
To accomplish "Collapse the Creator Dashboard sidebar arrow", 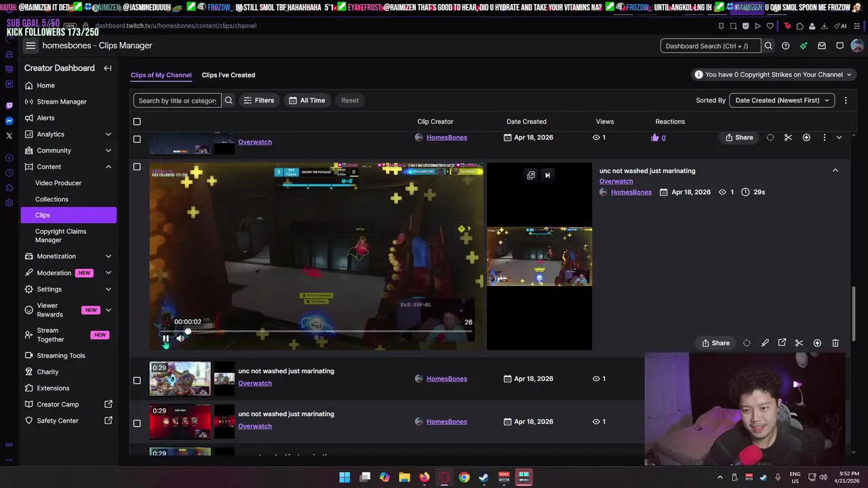I will pos(107,68).
